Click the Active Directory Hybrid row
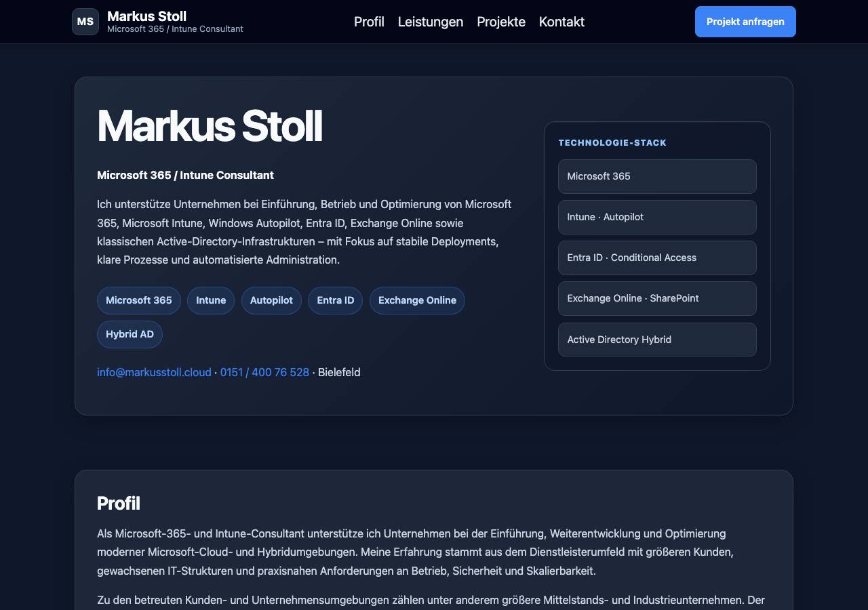The height and width of the screenshot is (610, 868). [x=657, y=340]
